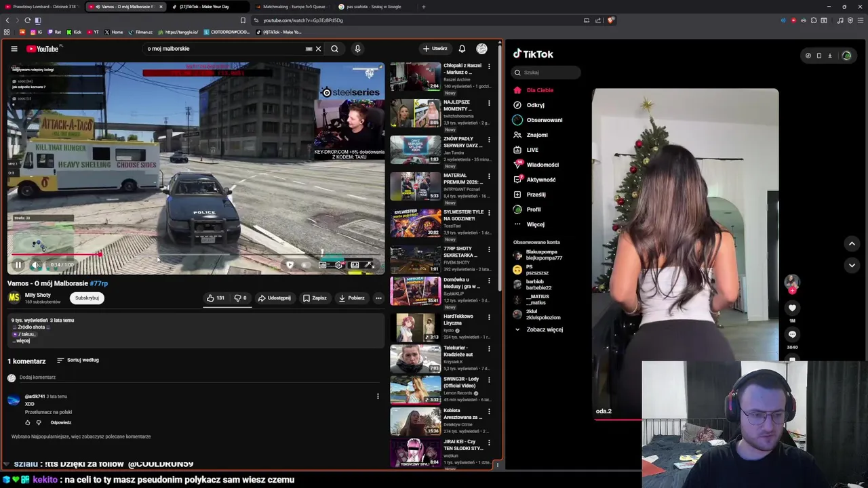The image size is (868, 488).
Task: Open a new browser tab
Action: tap(424, 7)
